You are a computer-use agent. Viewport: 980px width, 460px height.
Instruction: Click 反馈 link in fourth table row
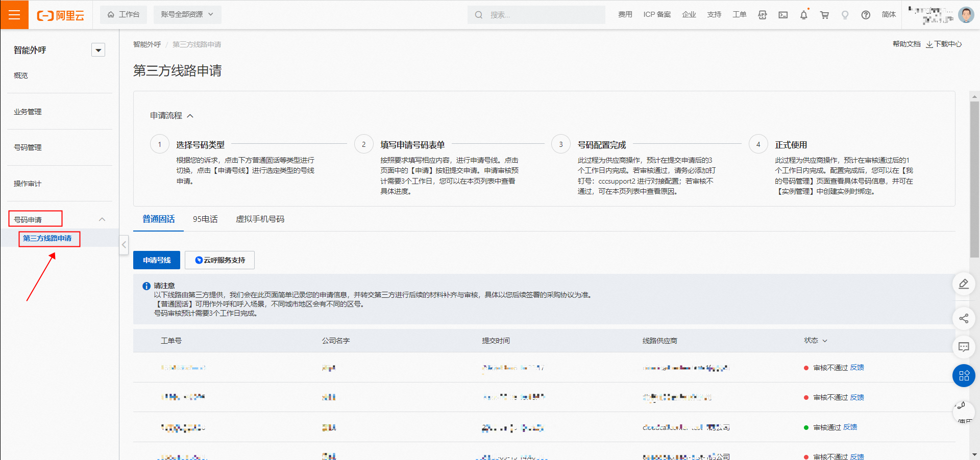[857, 456]
